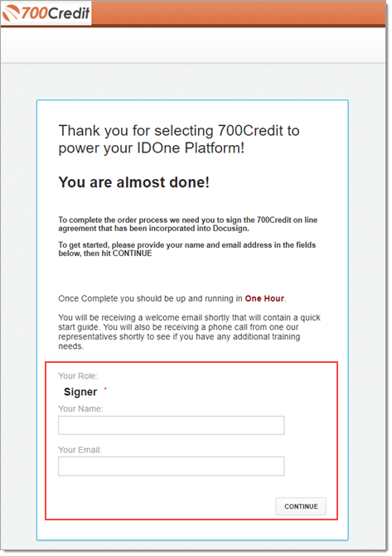Click the You are almost done heading
Image resolution: width=392 pixels, height=556 pixels.
[x=133, y=182]
